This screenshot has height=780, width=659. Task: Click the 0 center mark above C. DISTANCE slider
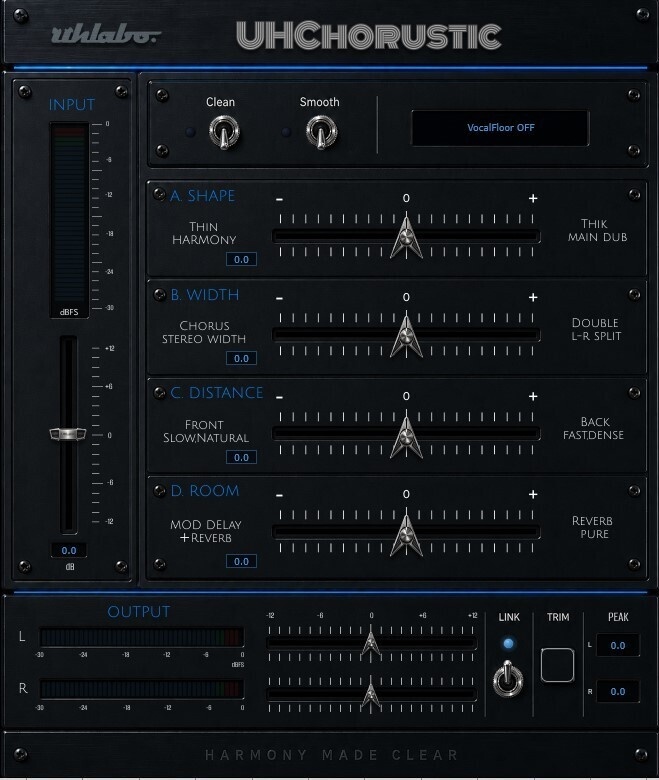coord(406,396)
